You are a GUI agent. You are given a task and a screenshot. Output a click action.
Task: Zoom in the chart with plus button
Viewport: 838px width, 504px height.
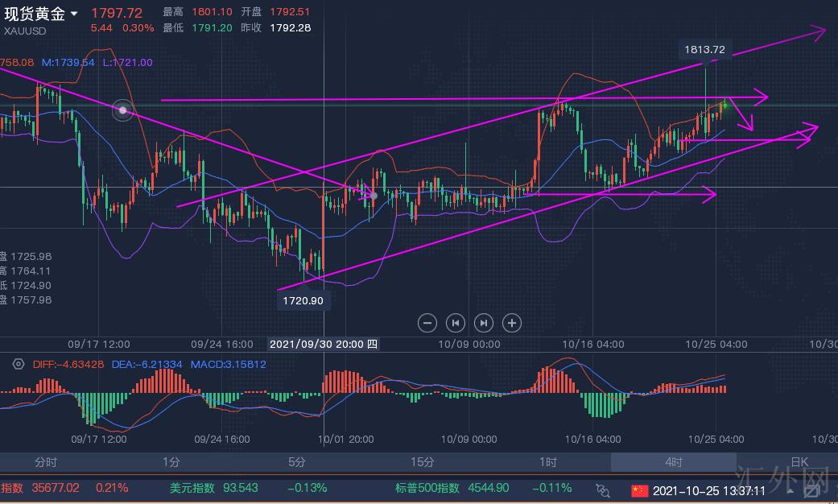(511, 323)
